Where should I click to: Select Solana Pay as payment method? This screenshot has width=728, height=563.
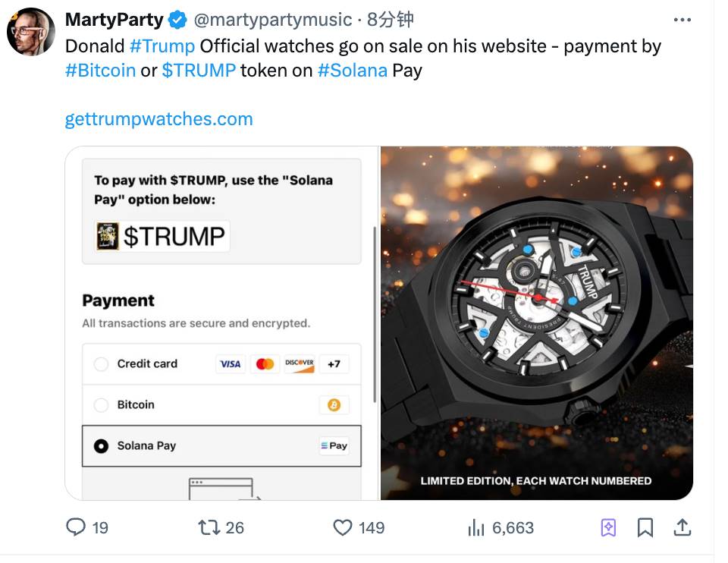(x=101, y=446)
